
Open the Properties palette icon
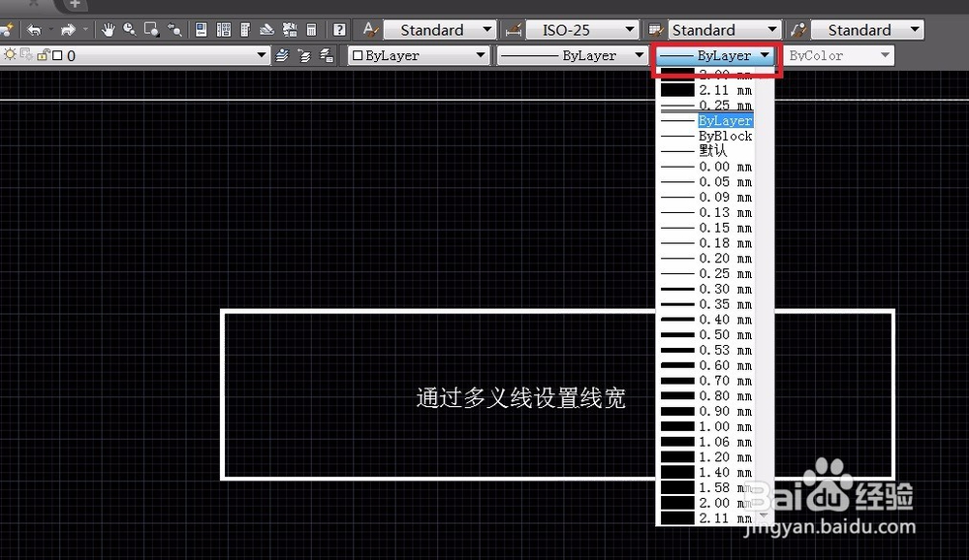[x=201, y=29]
